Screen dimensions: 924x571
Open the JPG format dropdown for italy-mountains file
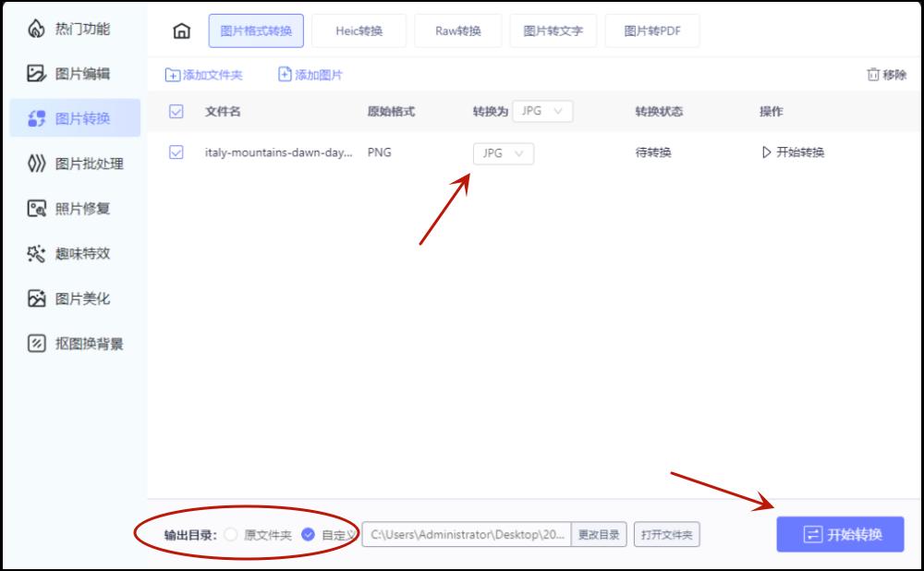(x=504, y=153)
